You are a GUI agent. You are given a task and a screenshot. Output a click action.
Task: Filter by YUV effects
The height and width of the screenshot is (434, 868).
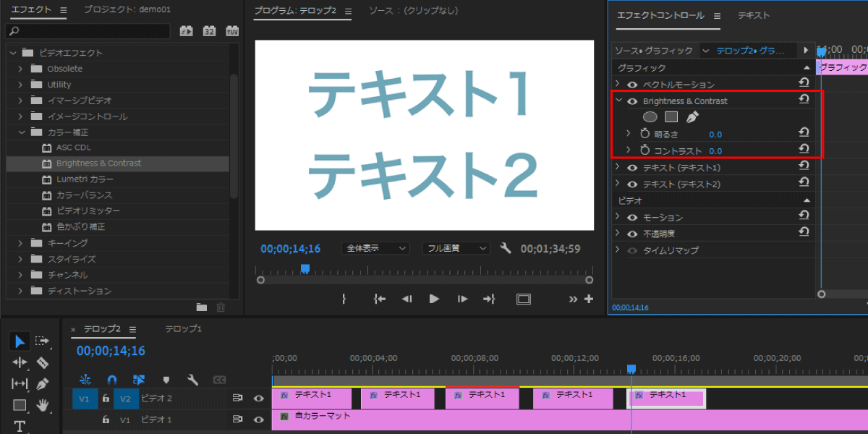click(x=232, y=31)
